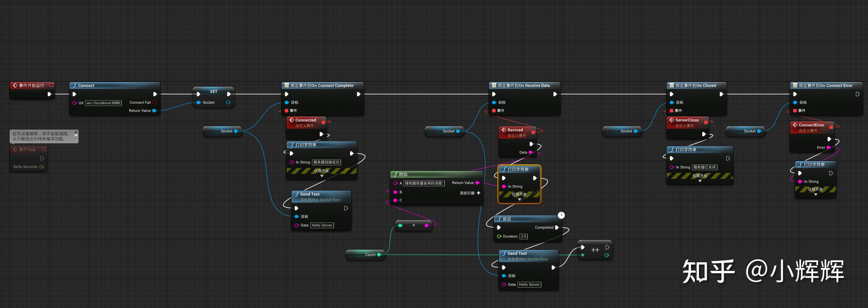The height and width of the screenshot is (308, 868).
Task: Click exec output pin of Connected event
Action: [x=321, y=134]
